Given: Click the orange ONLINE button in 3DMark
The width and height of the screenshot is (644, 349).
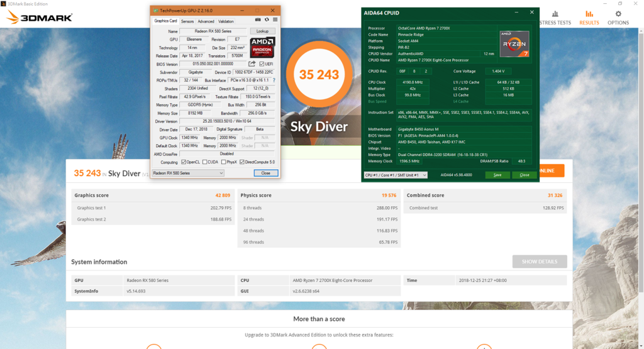Looking at the screenshot, I should [552, 170].
